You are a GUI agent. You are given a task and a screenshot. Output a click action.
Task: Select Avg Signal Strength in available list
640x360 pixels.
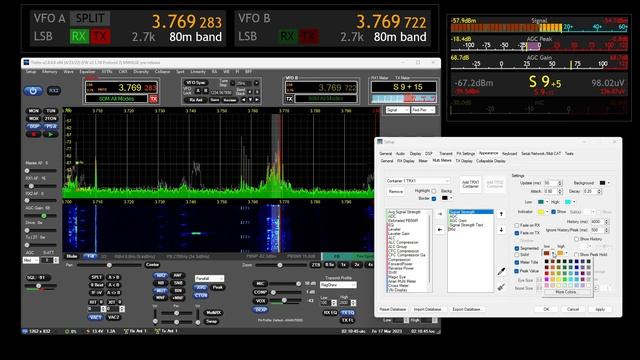[404, 212]
